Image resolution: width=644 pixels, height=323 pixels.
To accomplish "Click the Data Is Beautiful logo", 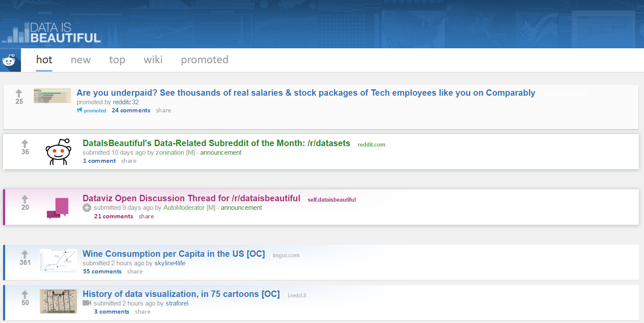I will (51, 33).
